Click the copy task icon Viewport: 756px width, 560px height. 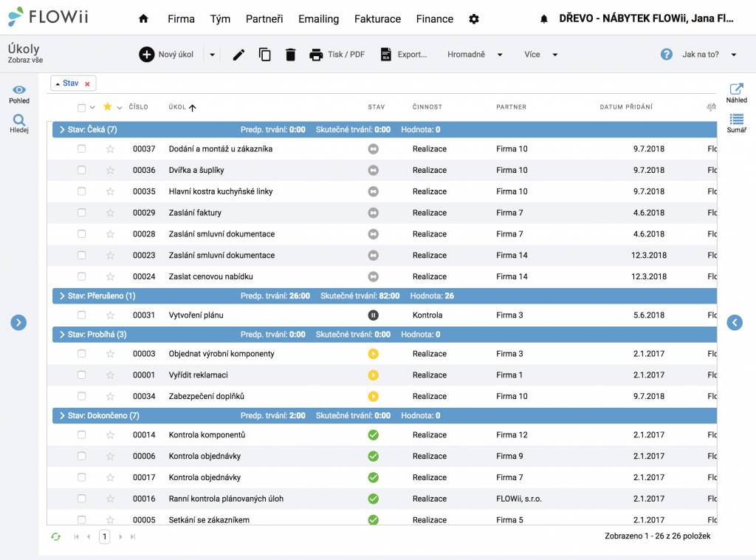(x=265, y=55)
